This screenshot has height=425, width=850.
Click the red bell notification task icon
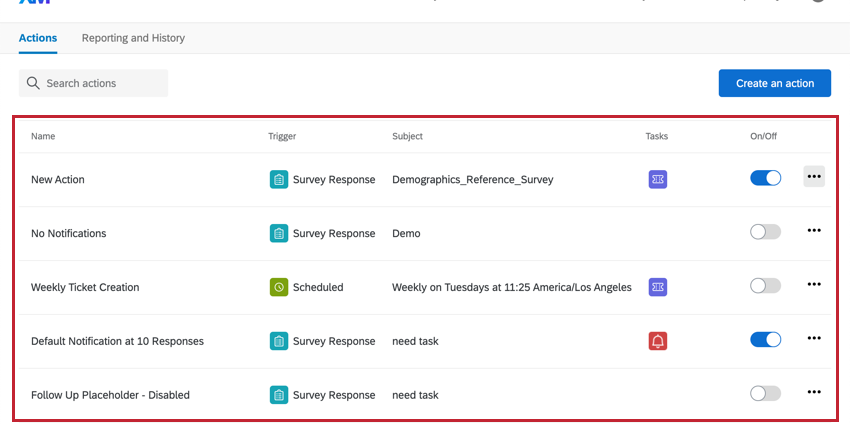coord(658,342)
